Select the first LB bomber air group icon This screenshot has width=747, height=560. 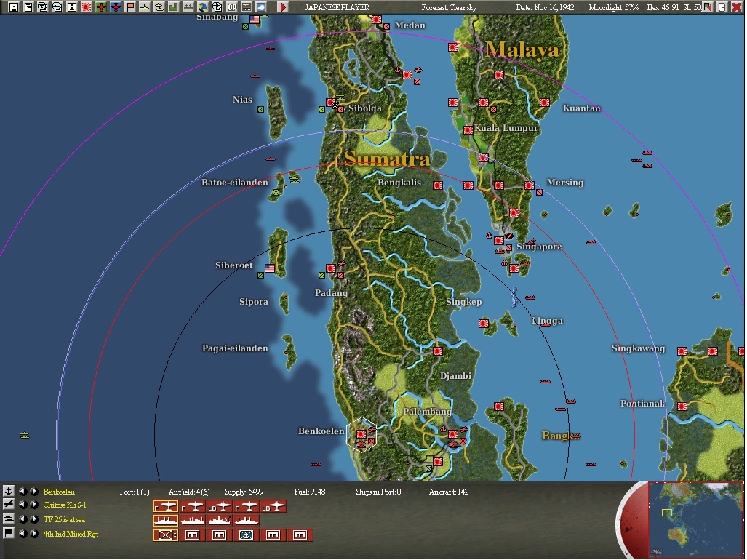(x=219, y=506)
